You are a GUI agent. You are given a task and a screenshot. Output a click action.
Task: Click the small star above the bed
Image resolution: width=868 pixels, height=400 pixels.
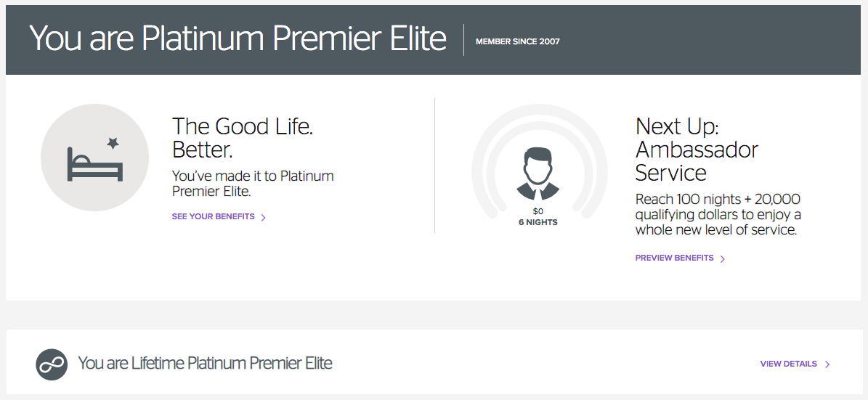click(x=113, y=143)
